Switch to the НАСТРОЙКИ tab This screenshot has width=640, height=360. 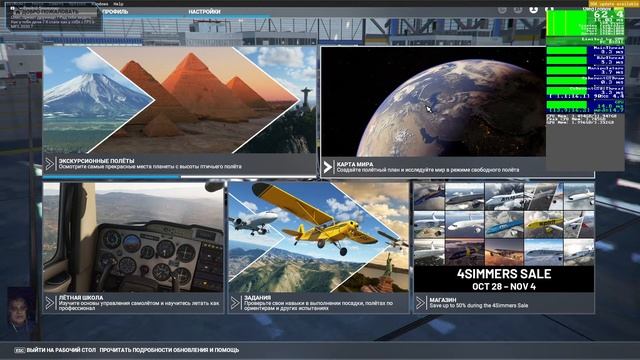click(x=204, y=12)
